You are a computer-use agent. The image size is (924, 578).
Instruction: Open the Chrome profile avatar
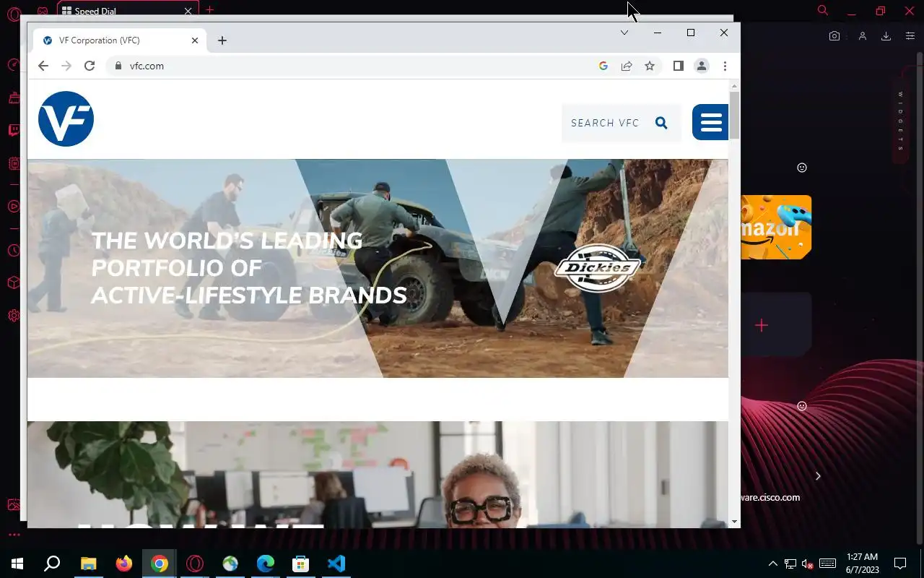[x=702, y=66]
